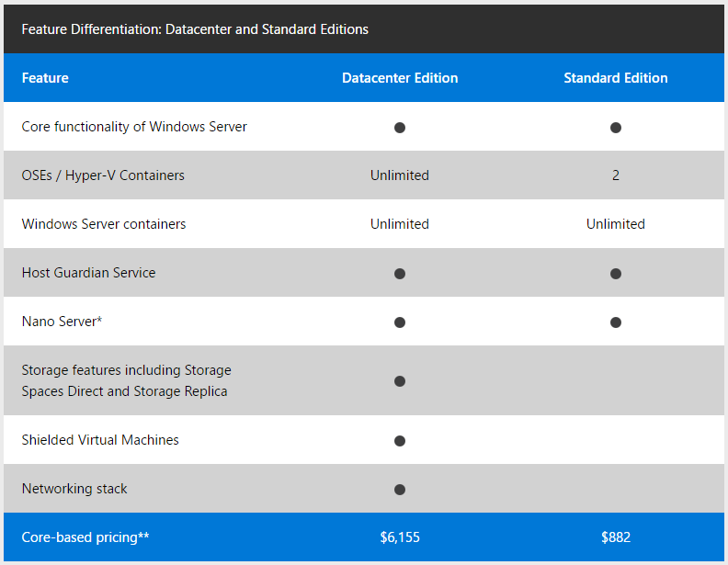Image resolution: width=728 pixels, height=565 pixels.
Task: Select the 'Standard Edition' column header
Action: [x=616, y=78]
